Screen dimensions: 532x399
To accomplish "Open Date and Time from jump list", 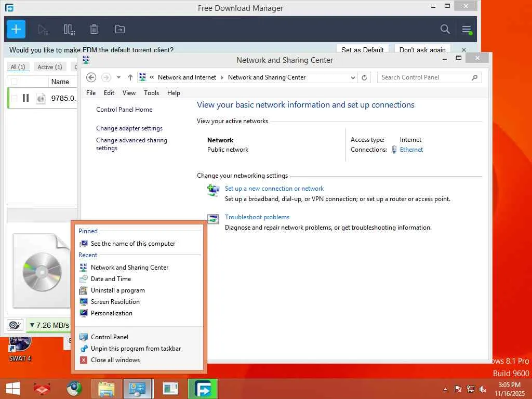I will (x=139, y=279).
